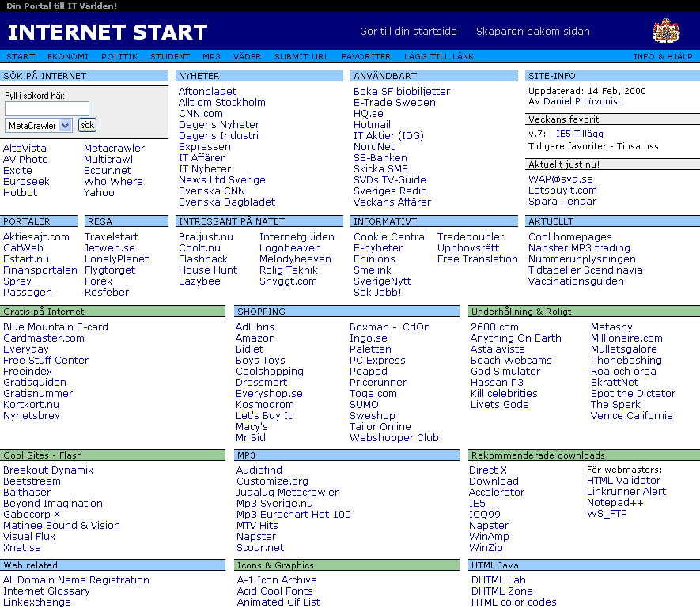
Task: Click the HTML Validator link
Action: [623, 481]
